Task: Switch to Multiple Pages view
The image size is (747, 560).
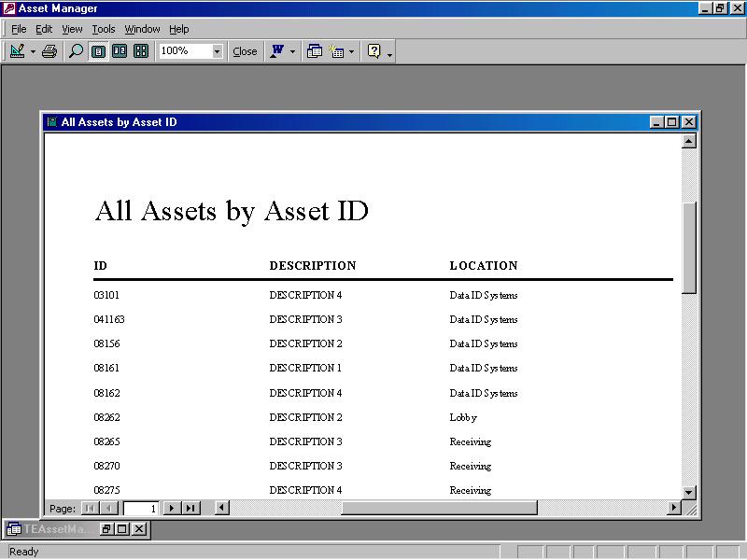Action: 141,51
